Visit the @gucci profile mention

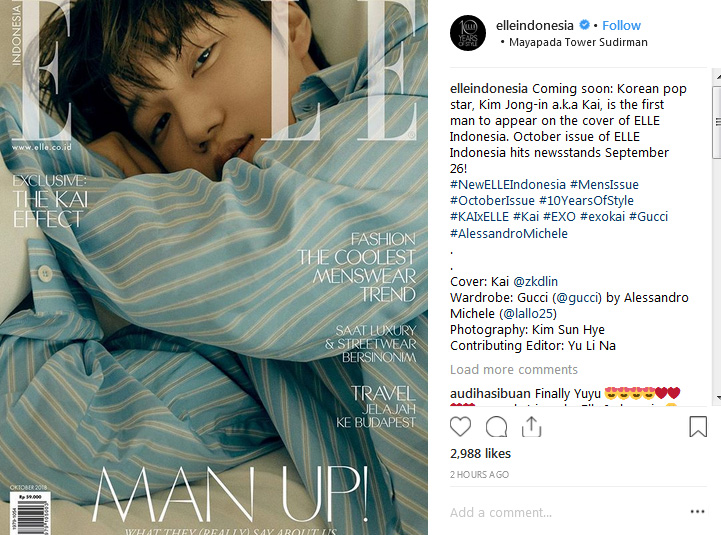coord(578,298)
